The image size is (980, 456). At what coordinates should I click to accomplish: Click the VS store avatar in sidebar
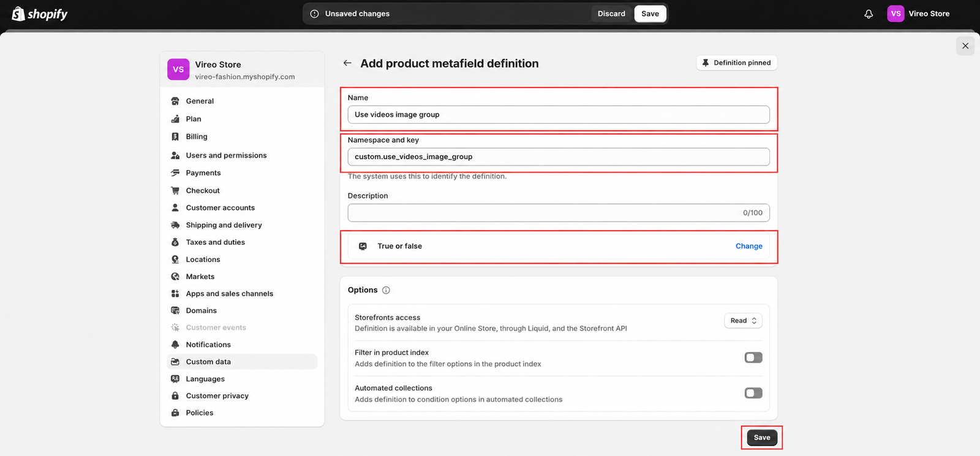(178, 69)
